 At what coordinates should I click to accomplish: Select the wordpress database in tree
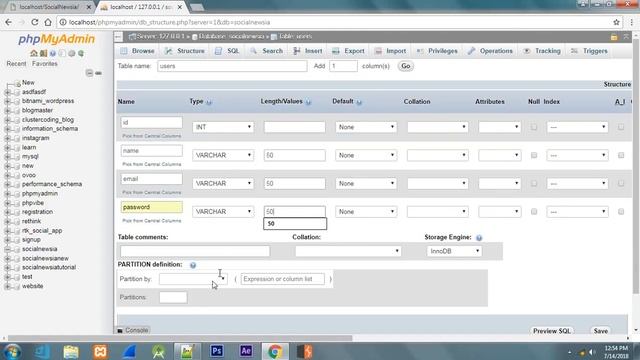pos(48,101)
